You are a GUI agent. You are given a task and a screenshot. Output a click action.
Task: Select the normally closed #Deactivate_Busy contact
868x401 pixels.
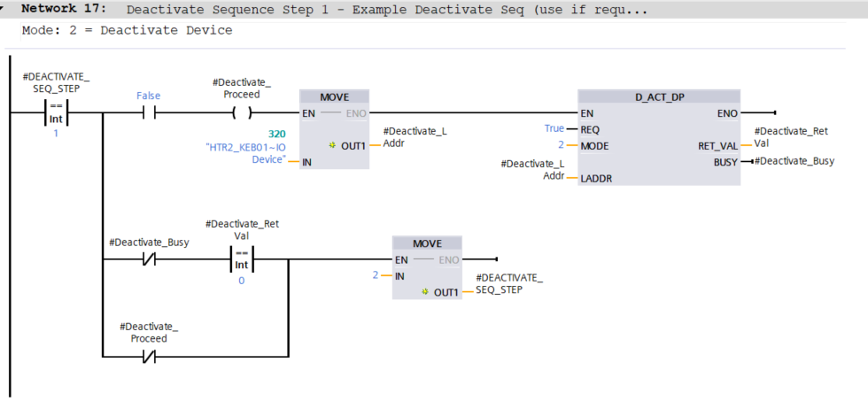(149, 258)
